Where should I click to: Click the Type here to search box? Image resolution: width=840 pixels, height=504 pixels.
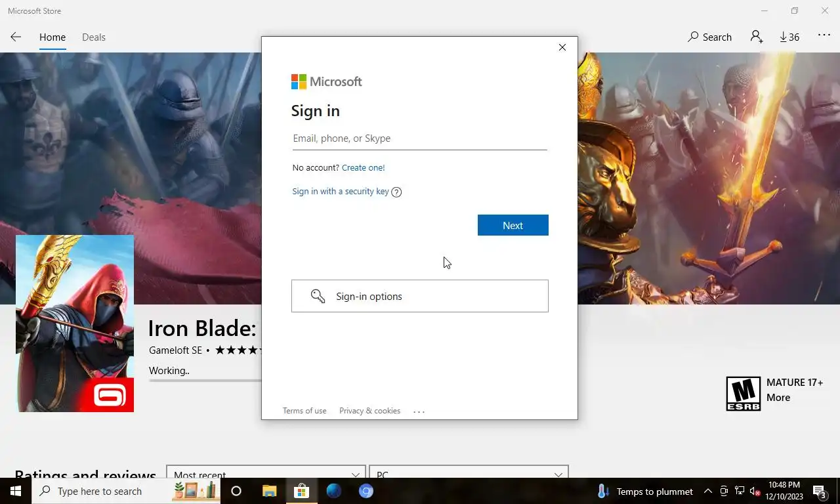[126, 491]
